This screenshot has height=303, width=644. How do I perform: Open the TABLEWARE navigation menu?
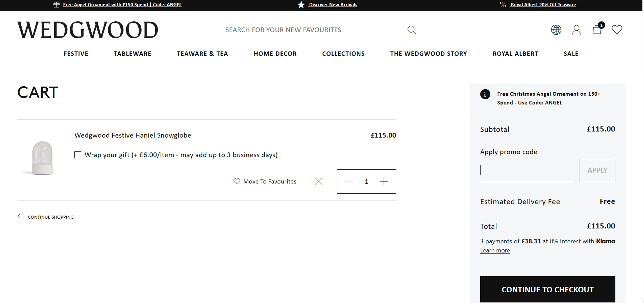(x=132, y=53)
